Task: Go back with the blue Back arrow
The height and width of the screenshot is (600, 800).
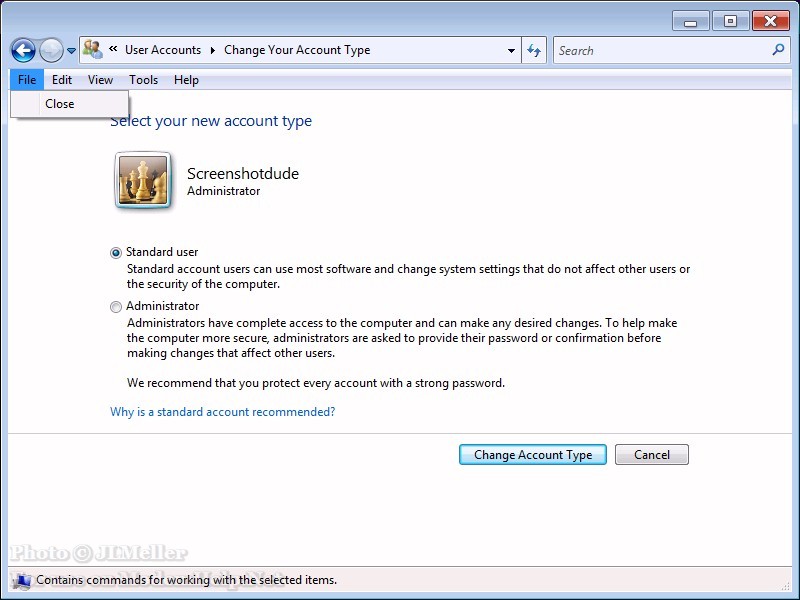Action: pyautogui.click(x=23, y=51)
